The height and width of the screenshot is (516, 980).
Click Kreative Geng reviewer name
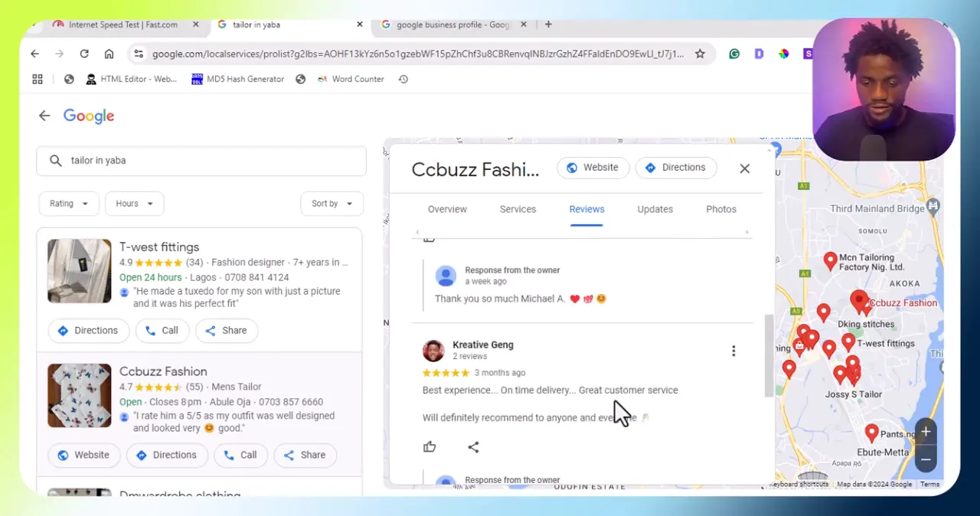pos(483,345)
